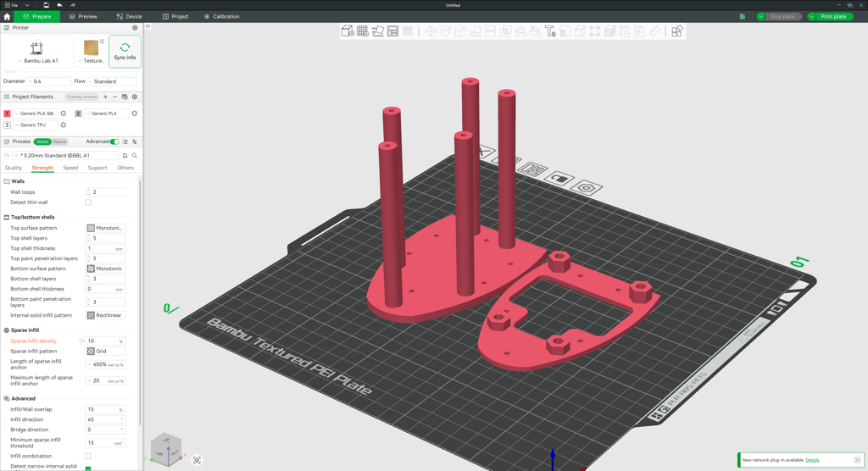868x471 pixels.
Task: Enable the Detect thin wall checkbox
Action: click(88, 202)
